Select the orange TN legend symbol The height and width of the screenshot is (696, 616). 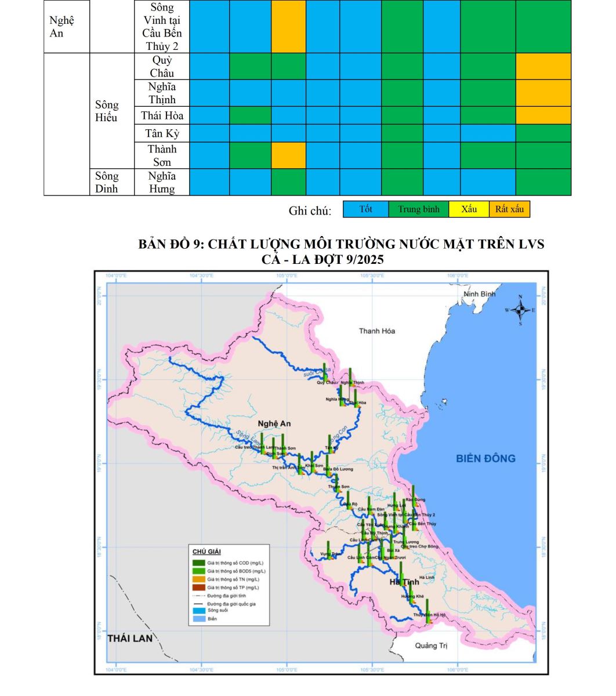[x=199, y=579]
